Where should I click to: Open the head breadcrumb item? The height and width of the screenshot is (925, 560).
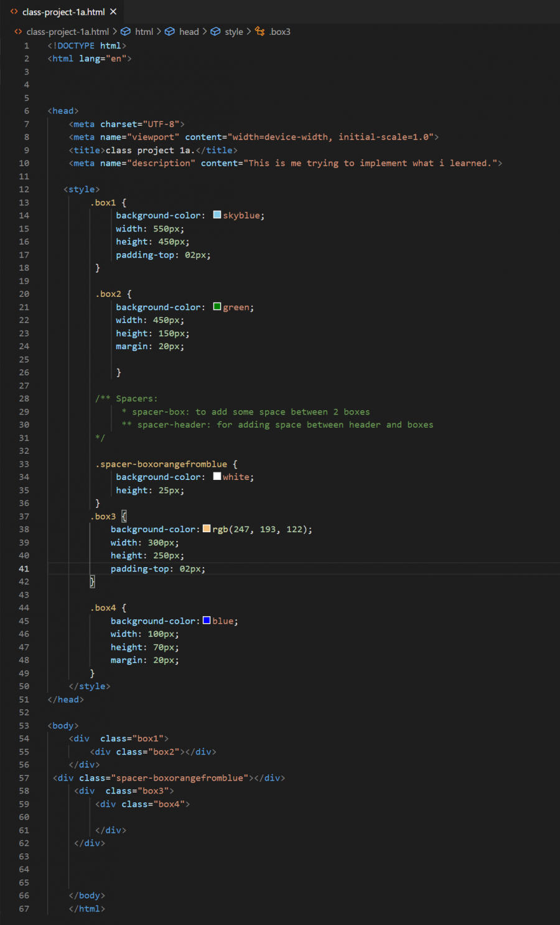pyautogui.click(x=189, y=32)
